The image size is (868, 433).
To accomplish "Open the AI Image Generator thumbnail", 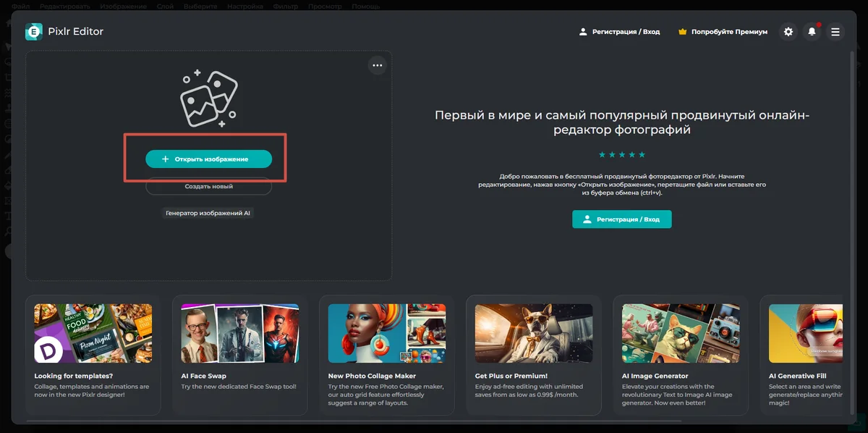I will (681, 333).
